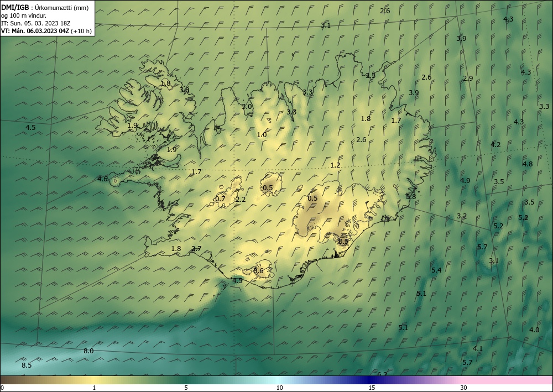This screenshot has width=553, height=392.
Task: Click the 3.8 value on the east coast
Action: (x=411, y=197)
